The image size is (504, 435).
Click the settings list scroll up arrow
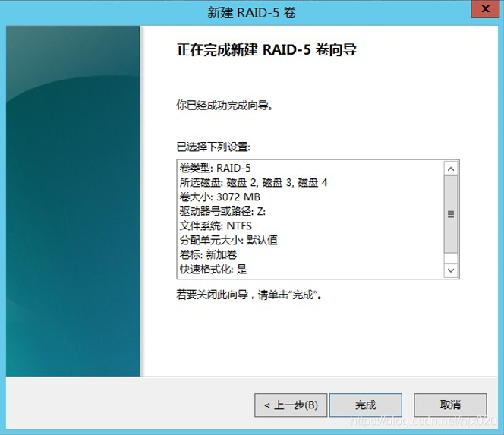coord(451,169)
